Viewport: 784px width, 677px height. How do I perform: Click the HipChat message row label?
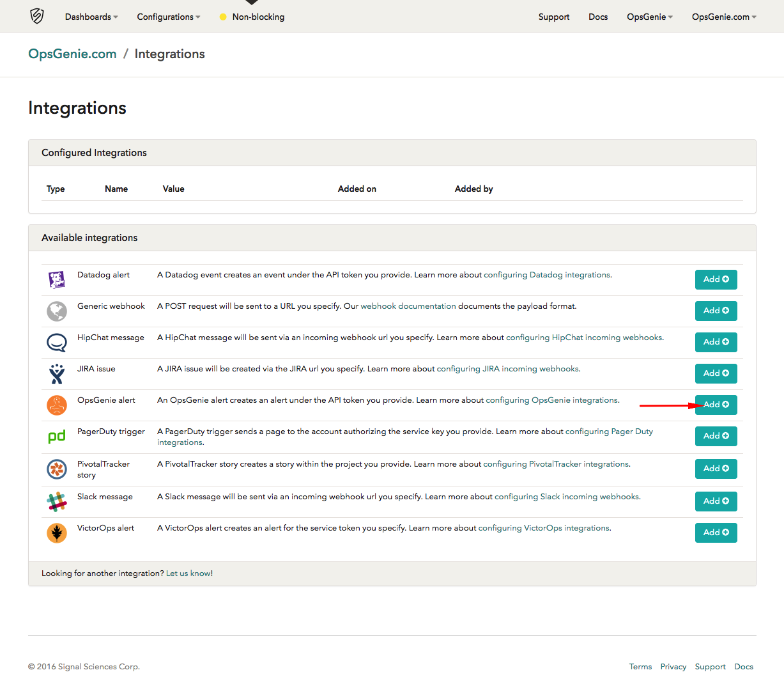point(111,338)
